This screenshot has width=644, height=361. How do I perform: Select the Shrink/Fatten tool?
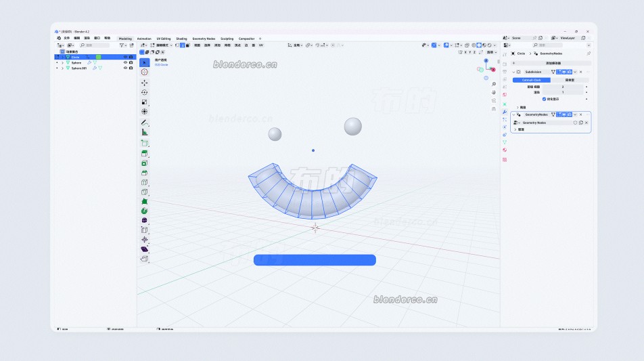coord(145,239)
